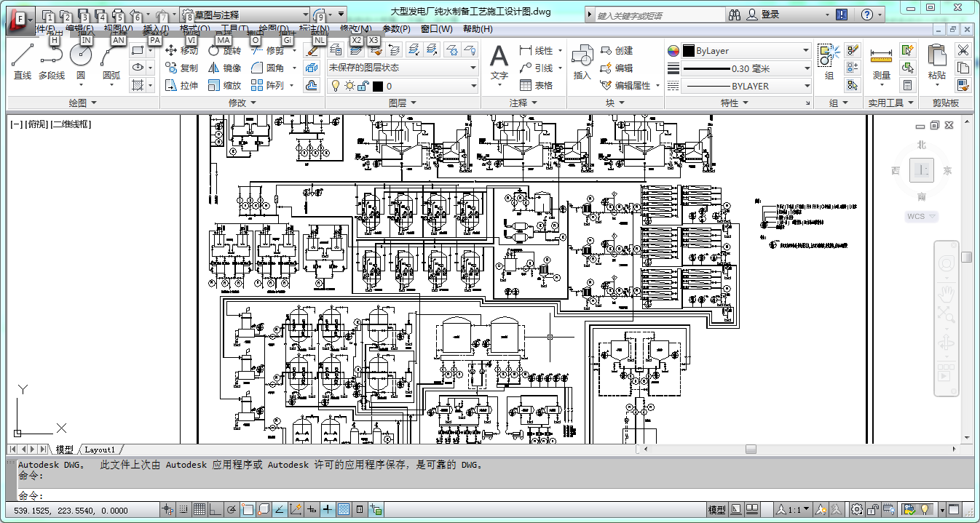Viewport: 980px width, 523px height.
Task: Click the 拉伸 (Stretch) command
Action: tap(181, 86)
